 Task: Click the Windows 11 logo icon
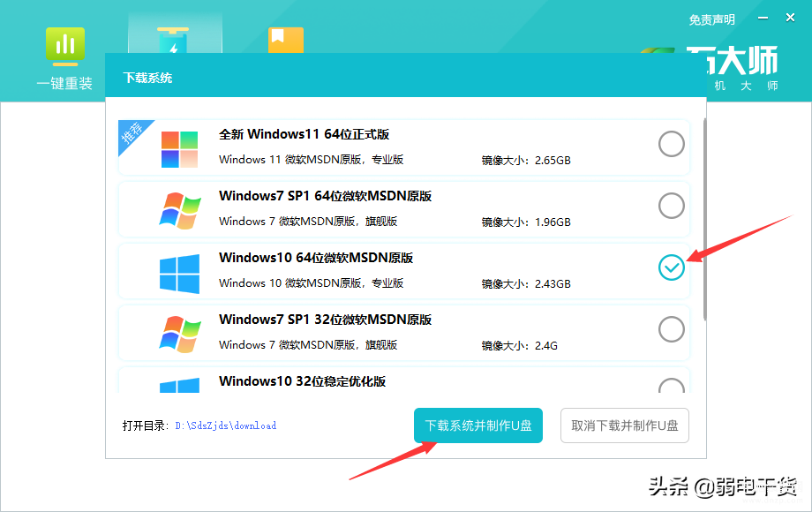(x=179, y=149)
